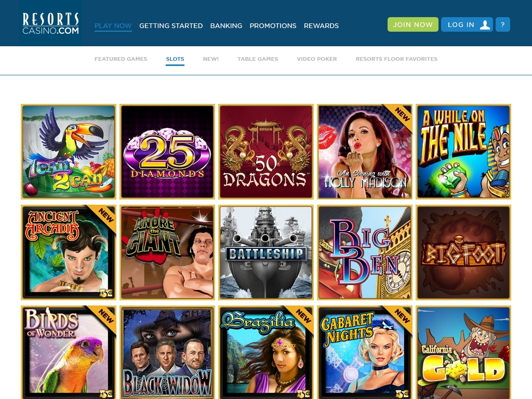Click the user silhouette icon in Log In
This screenshot has height=399, width=532.
tap(485, 24)
